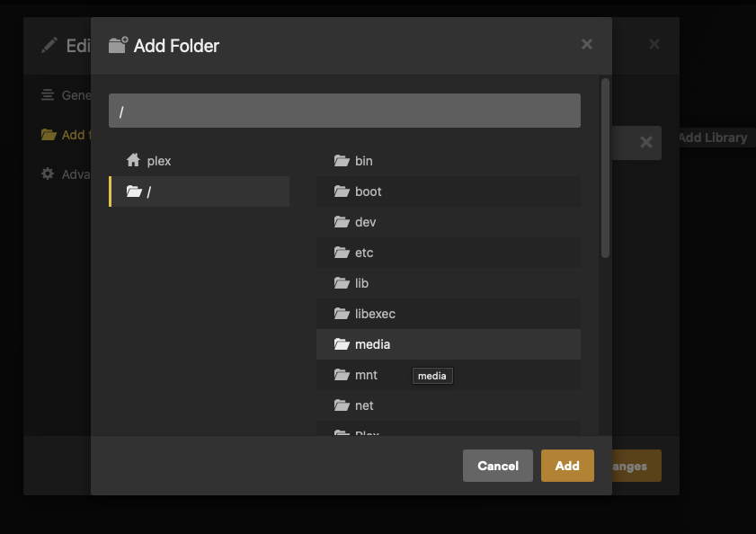Image resolution: width=756 pixels, height=534 pixels.
Task: Click the Add folders icon in Edit window
Action: coord(49,135)
